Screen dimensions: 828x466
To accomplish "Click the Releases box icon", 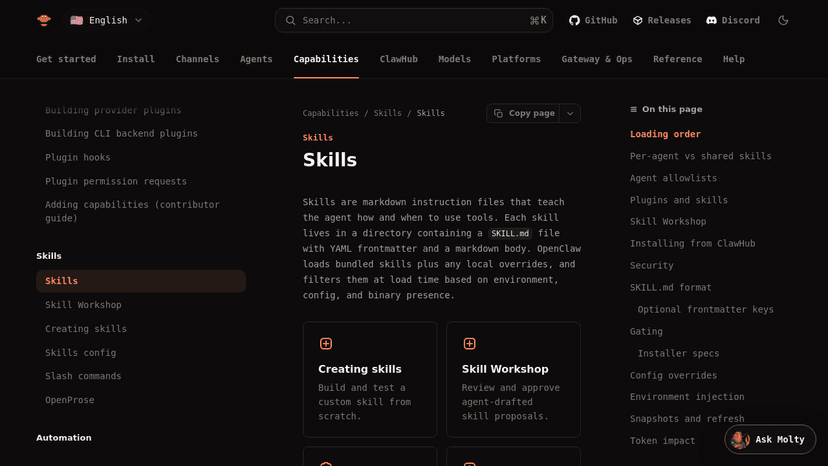I will tap(638, 20).
